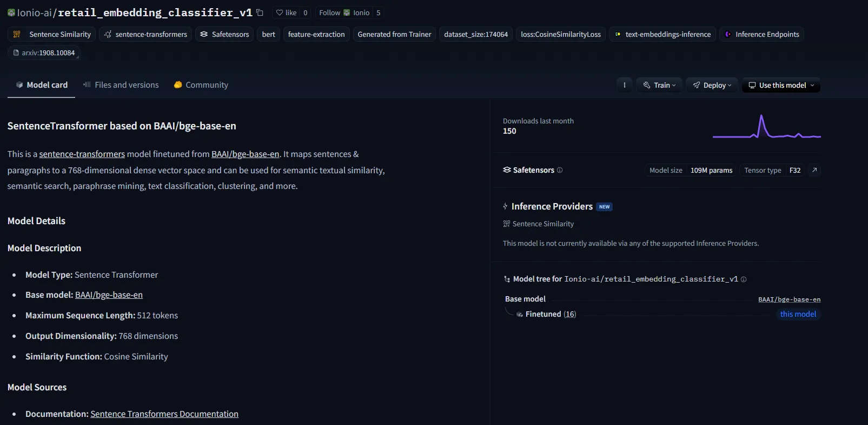This screenshot has width=868, height=425.
Task: Click the Tensor type F32 badge
Action: click(772, 170)
